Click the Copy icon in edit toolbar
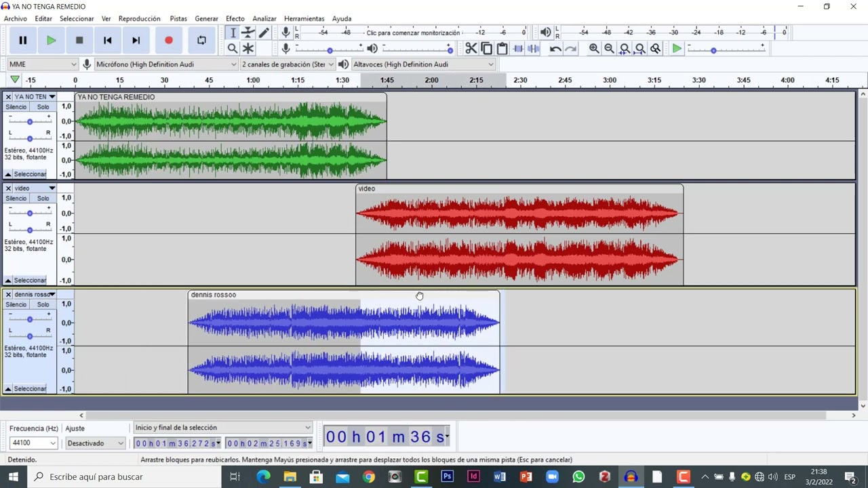Screen dimensions: 868x488 [486, 48]
